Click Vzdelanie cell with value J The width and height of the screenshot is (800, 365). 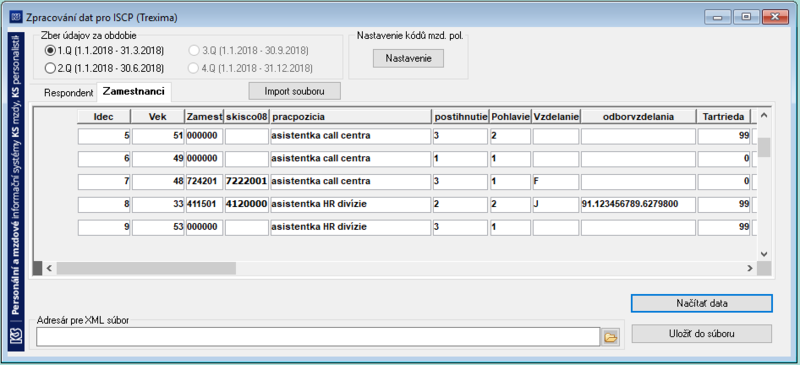556,204
